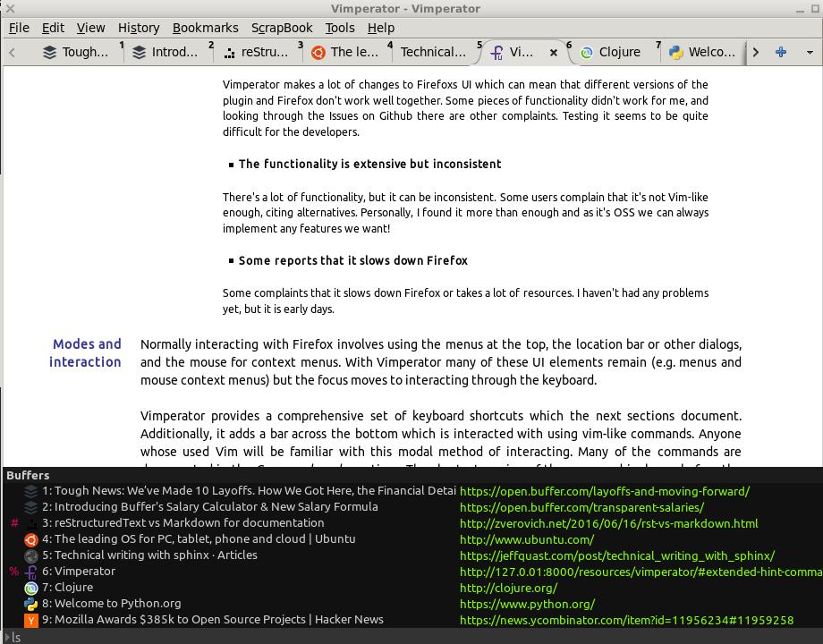Image resolution: width=823 pixels, height=644 pixels.
Task: Select buffer 5: Technical writing with sphinx
Action: pyautogui.click(x=149, y=555)
